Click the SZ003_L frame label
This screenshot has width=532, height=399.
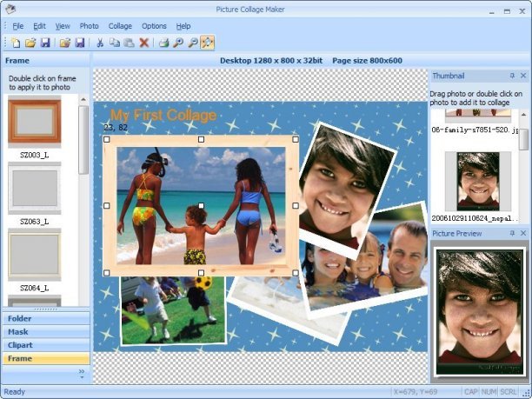click(x=34, y=155)
